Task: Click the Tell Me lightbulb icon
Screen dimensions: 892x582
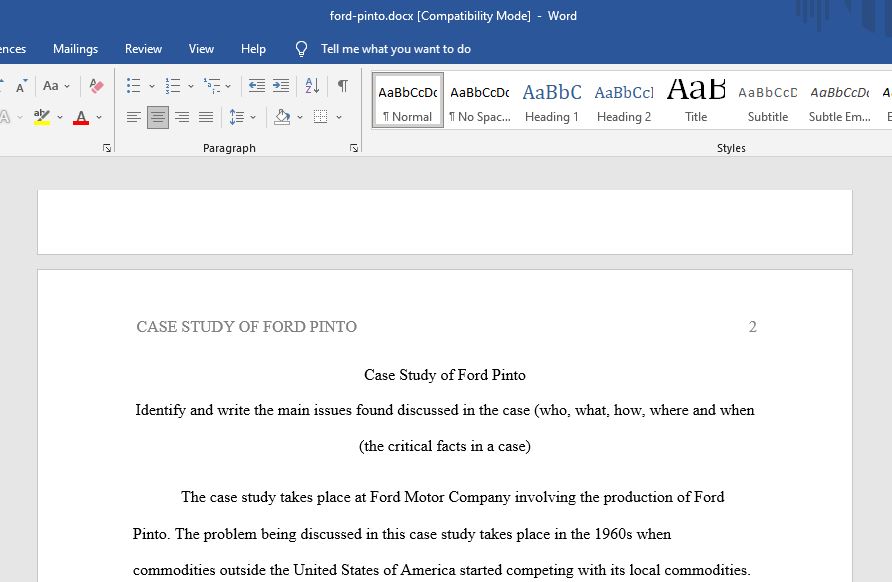Action: [x=302, y=49]
